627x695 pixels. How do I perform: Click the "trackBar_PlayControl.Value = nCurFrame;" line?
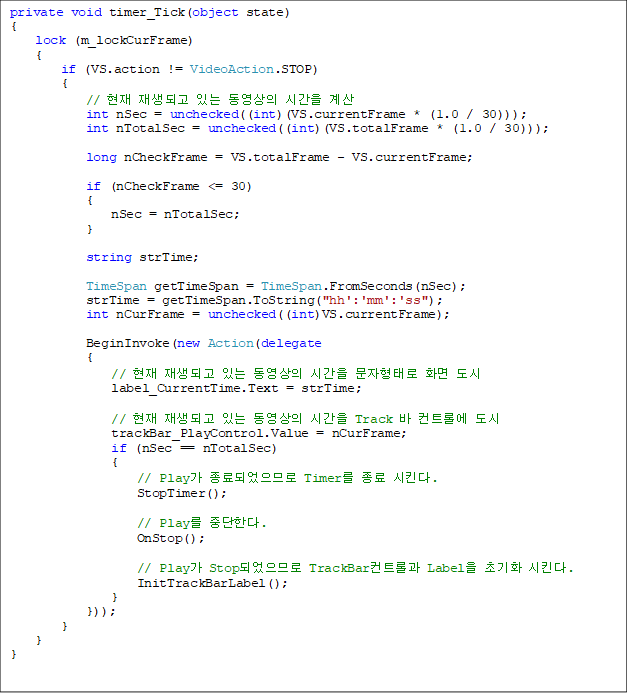tap(259, 433)
